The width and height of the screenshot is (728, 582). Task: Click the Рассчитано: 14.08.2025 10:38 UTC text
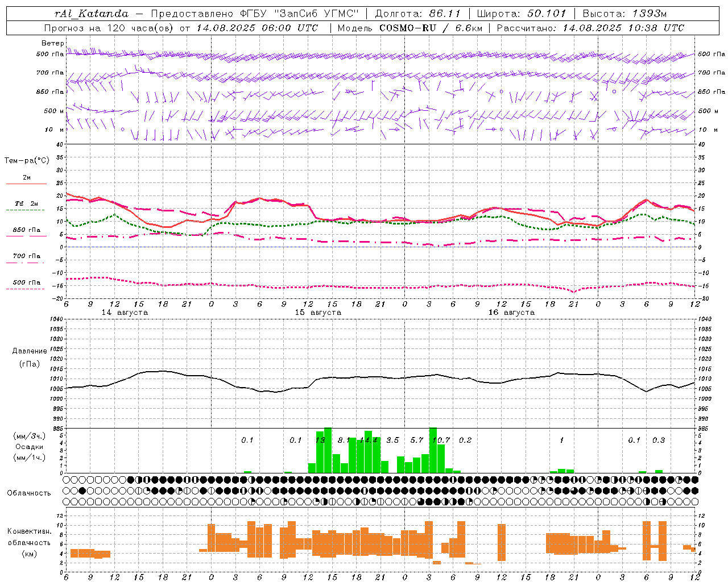(x=590, y=28)
